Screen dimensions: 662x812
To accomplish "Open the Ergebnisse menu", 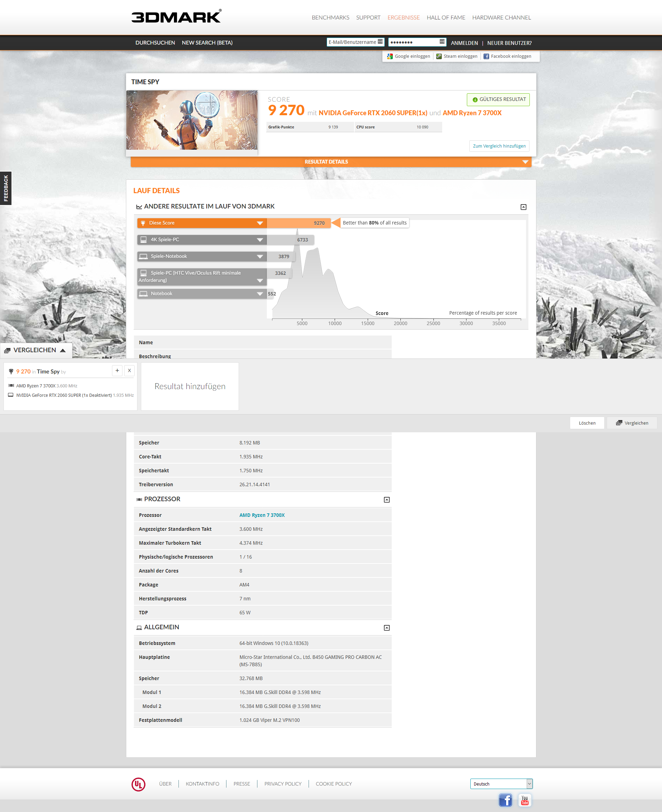I will (x=404, y=17).
